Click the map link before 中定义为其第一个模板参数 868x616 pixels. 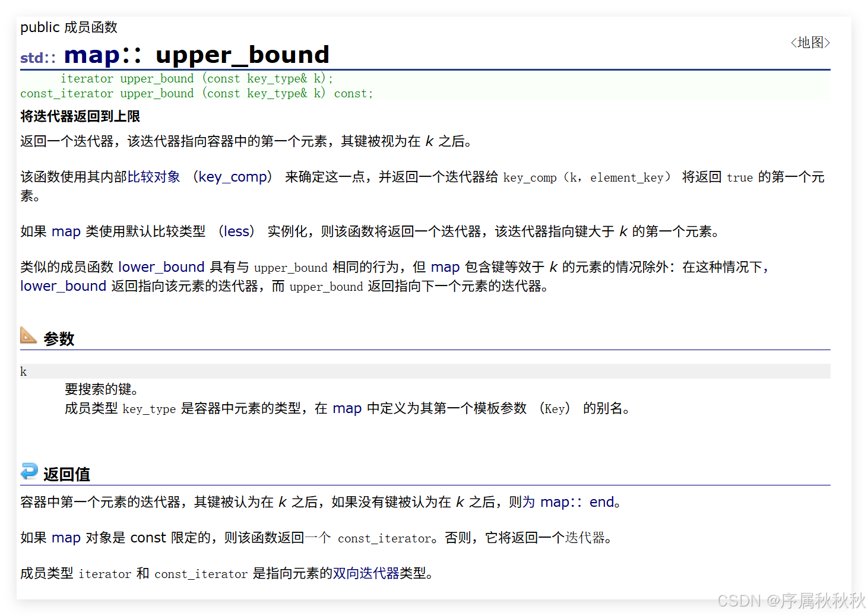click(x=347, y=408)
